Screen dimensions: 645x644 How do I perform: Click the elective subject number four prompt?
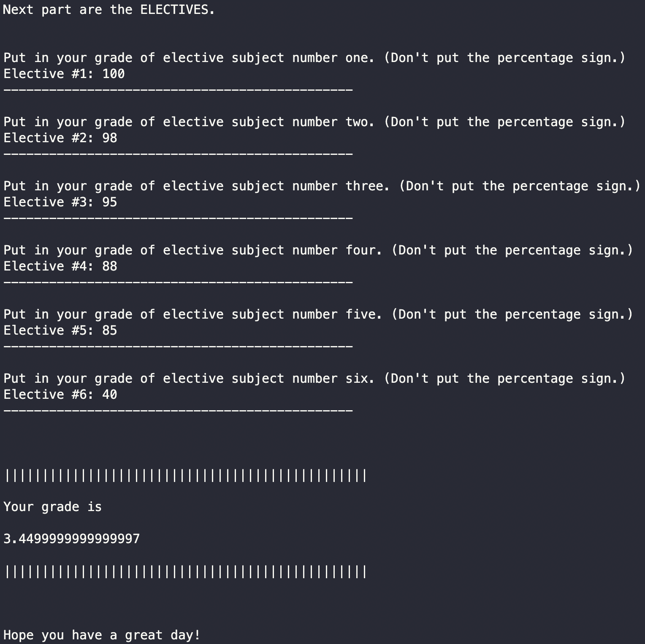point(318,251)
